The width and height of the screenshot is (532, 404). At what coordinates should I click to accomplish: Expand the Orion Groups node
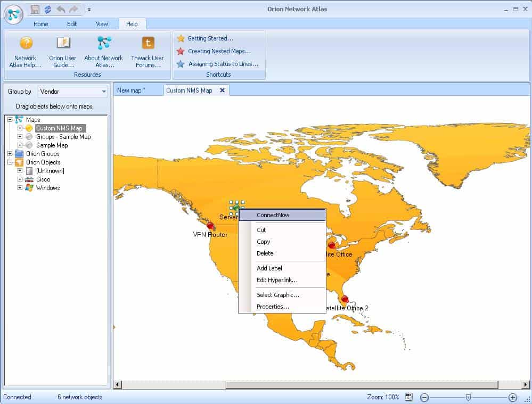(x=10, y=154)
